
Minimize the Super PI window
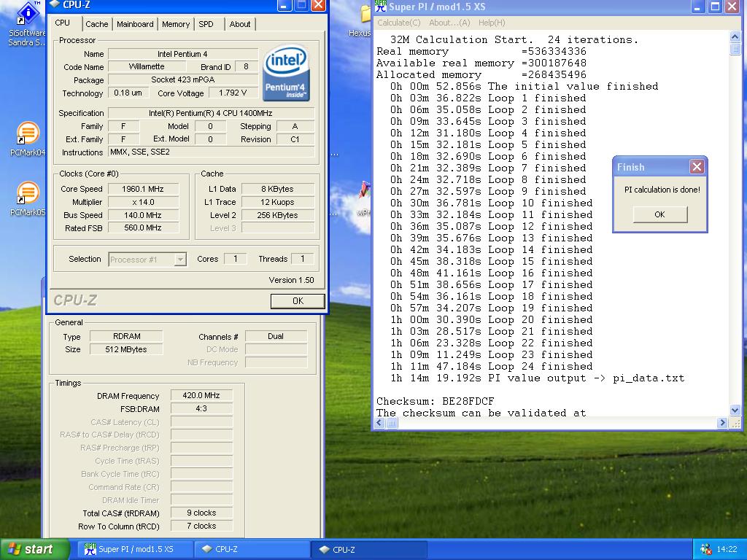[x=698, y=6]
